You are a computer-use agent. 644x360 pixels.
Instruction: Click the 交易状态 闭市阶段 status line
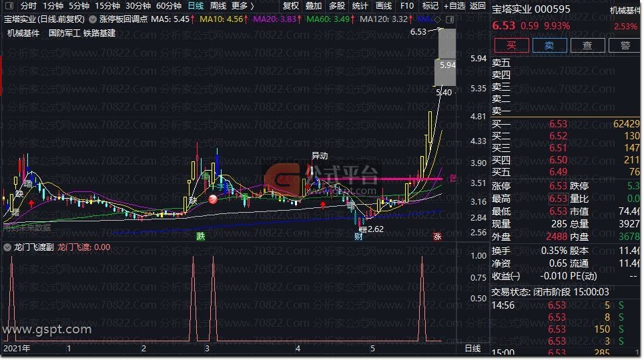tap(550, 292)
